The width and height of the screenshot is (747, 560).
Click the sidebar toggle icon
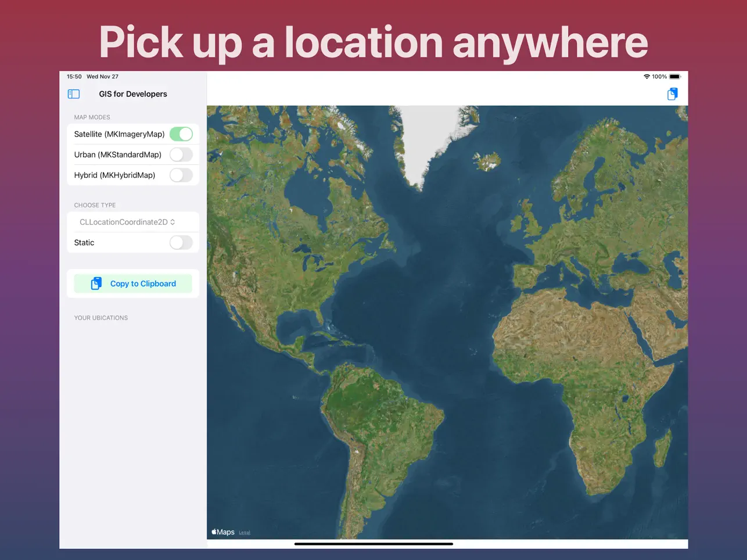point(73,94)
